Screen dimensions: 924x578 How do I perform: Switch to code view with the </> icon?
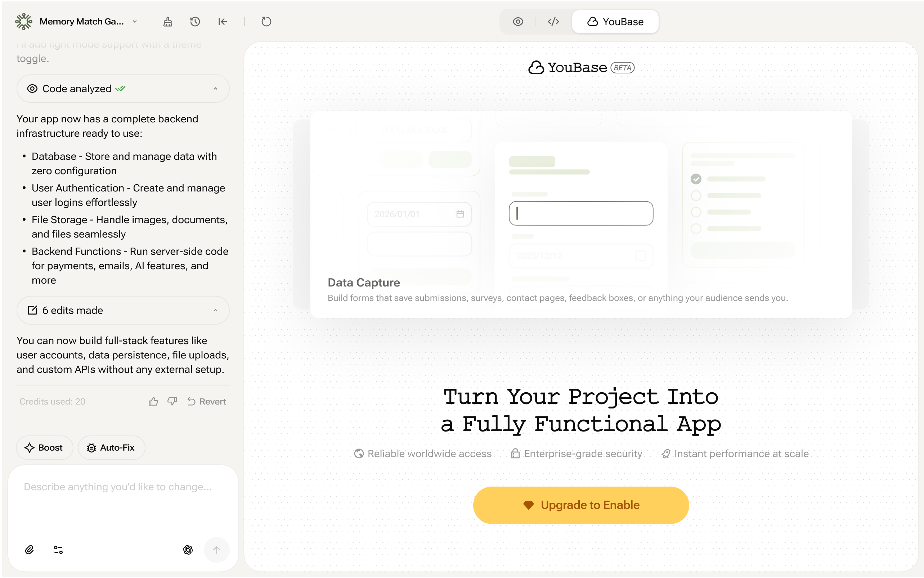coord(553,21)
